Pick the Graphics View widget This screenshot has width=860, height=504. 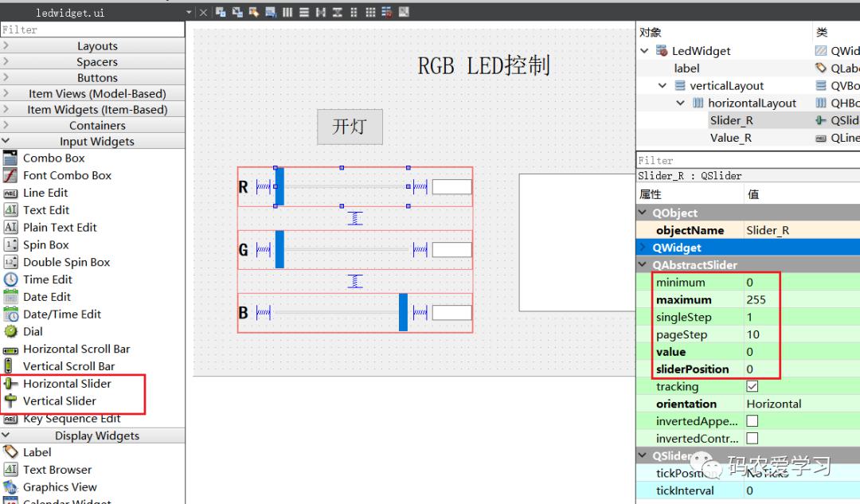coord(60,487)
